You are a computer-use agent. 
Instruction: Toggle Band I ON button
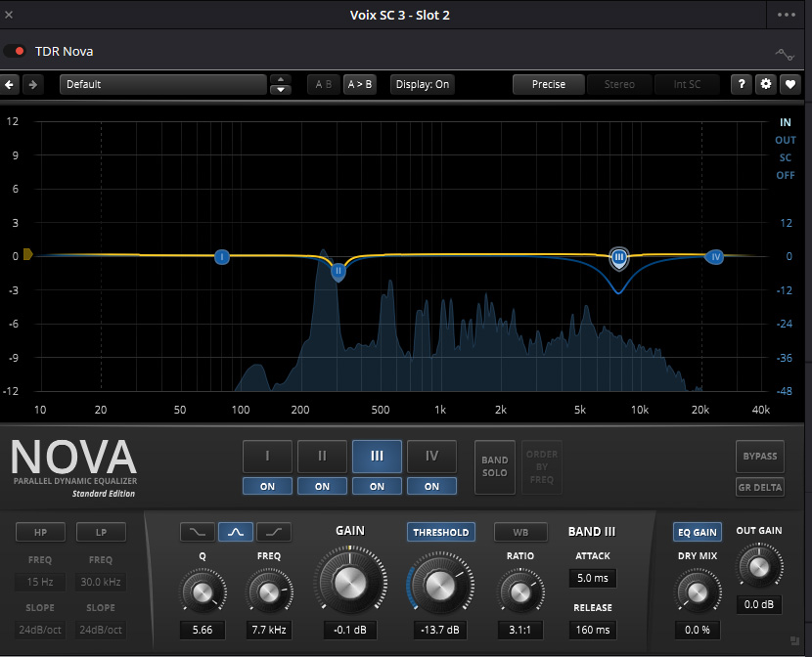pyautogui.click(x=268, y=486)
